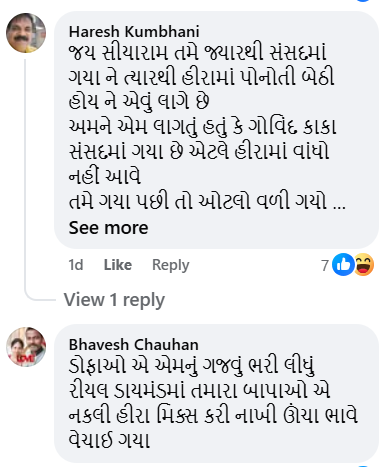
Task: Visit Bhavesh Chauhan's profile via name
Action: 133,345
